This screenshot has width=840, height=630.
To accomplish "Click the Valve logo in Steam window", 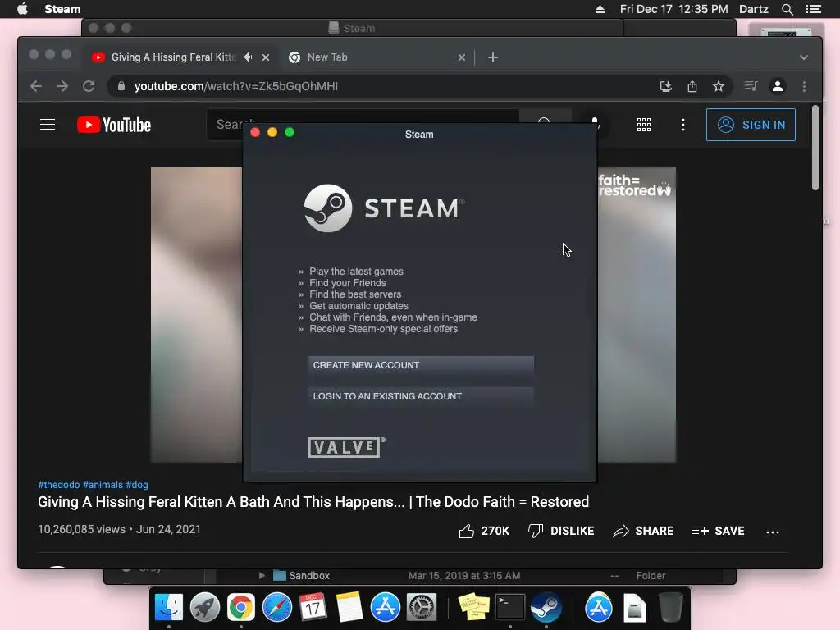I will [x=347, y=447].
